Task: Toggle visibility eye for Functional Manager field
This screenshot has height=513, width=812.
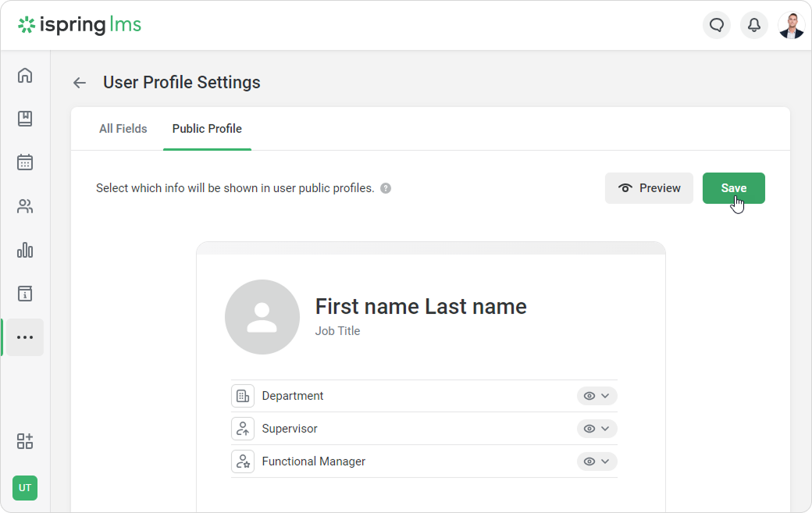Action: pyautogui.click(x=589, y=461)
